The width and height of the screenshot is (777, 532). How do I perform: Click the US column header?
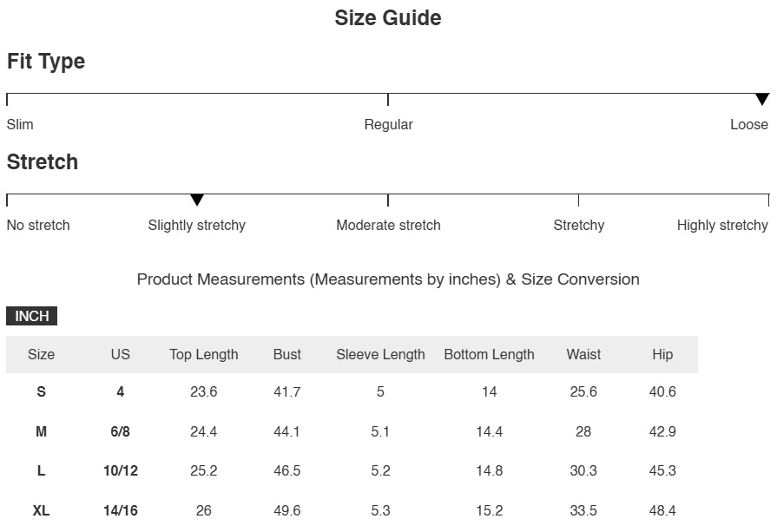click(x=120, y=354)
